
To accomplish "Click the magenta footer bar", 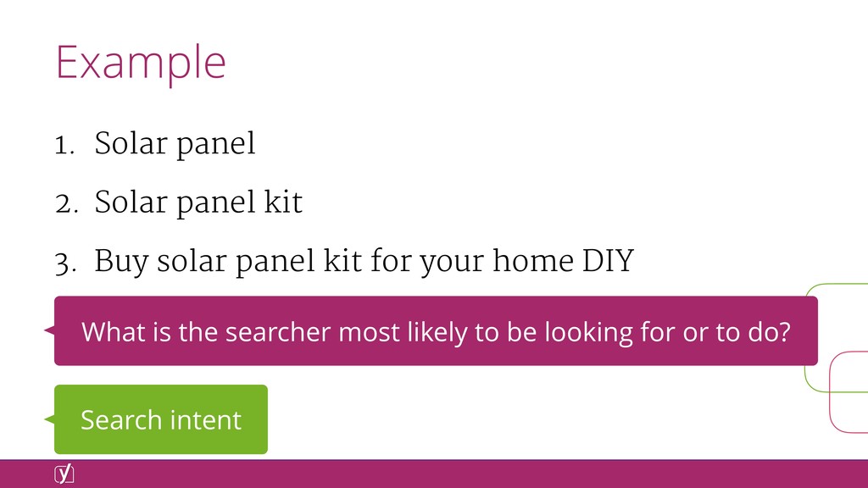I will [434, 474].
